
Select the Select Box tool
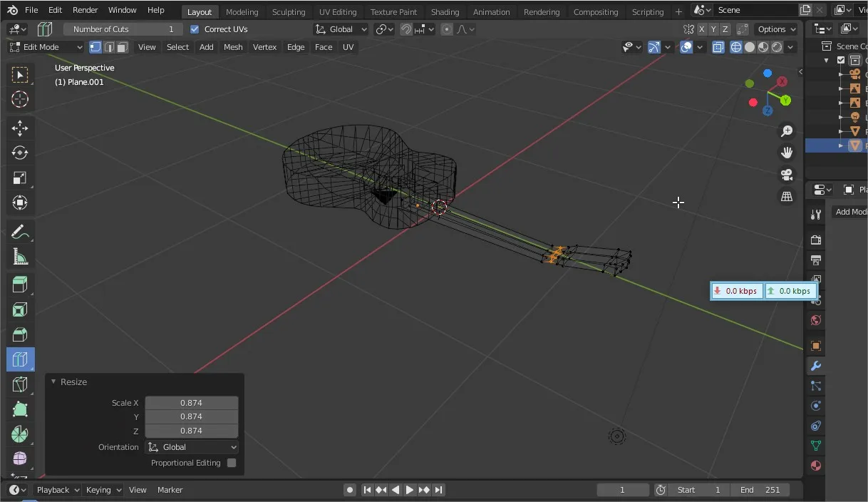click(x=20, y=75)
